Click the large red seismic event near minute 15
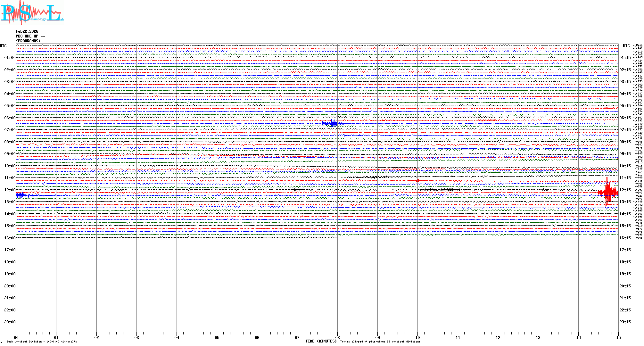Viewport: 644px width, 346px height. pyautogui.click(x=607, y=192)
